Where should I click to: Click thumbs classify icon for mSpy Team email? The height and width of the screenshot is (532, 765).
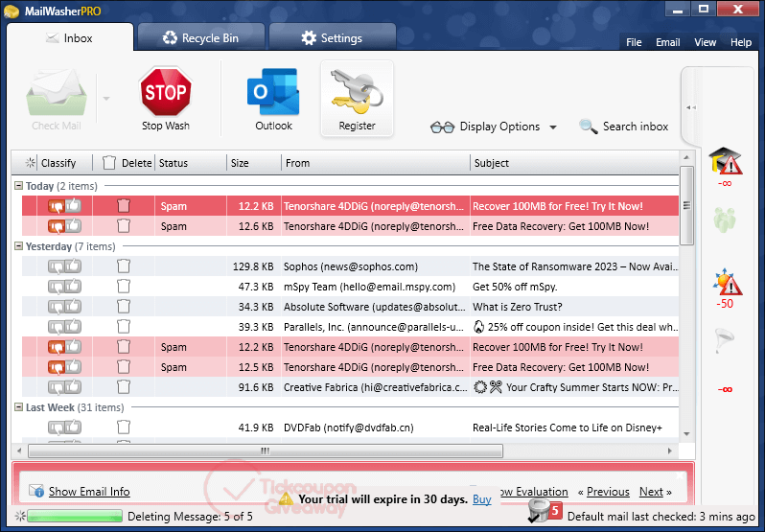[x=64, y=287]
